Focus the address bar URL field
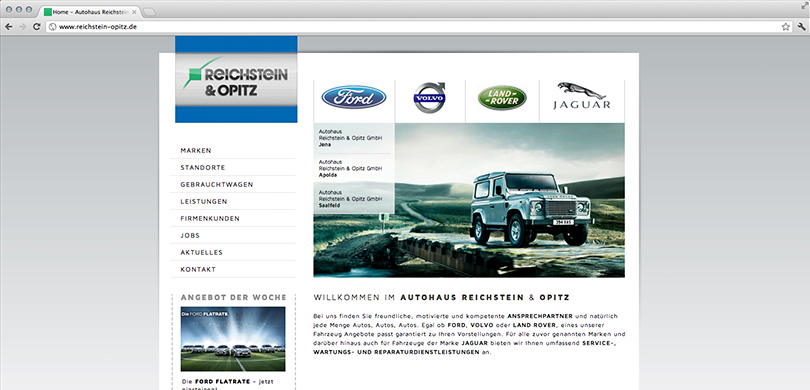The image size is (810, 390). click(x=412, y=27)
